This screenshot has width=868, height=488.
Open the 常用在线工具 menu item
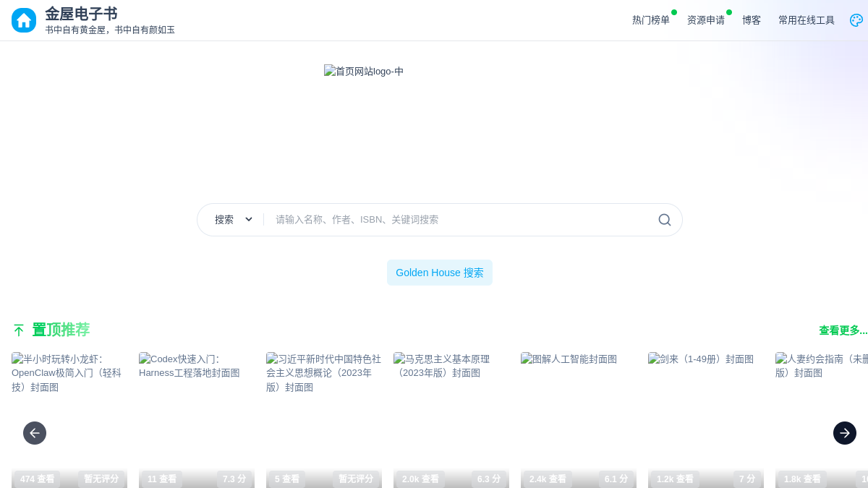[807, 20]
